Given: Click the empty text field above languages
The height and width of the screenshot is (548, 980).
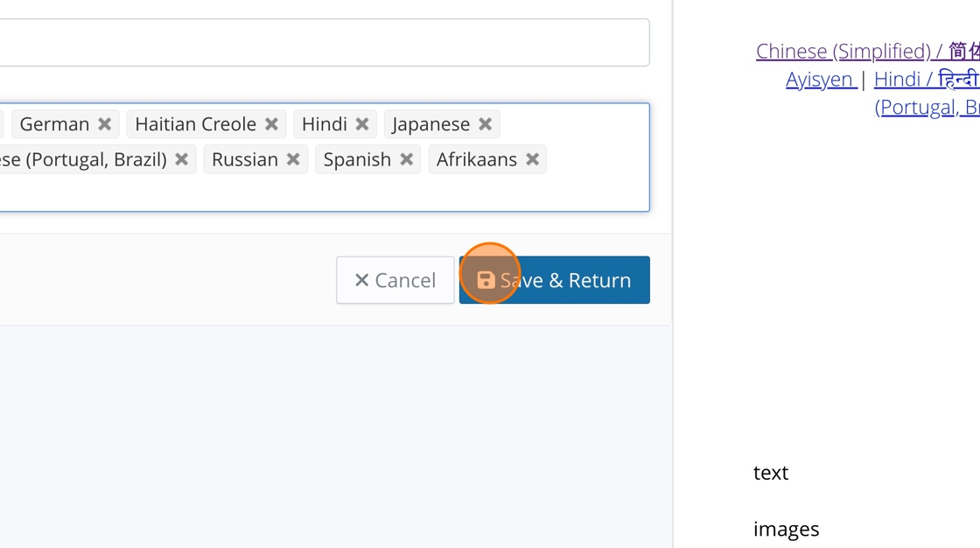Looking at the screenshot, I should click(x=324, y=42).
